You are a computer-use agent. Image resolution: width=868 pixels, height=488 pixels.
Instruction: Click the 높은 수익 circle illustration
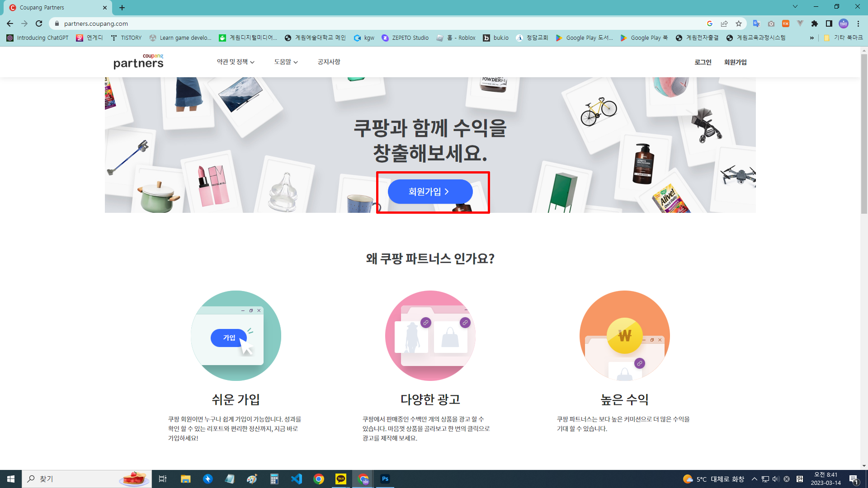pyautogui.click(x=625, y=336)
